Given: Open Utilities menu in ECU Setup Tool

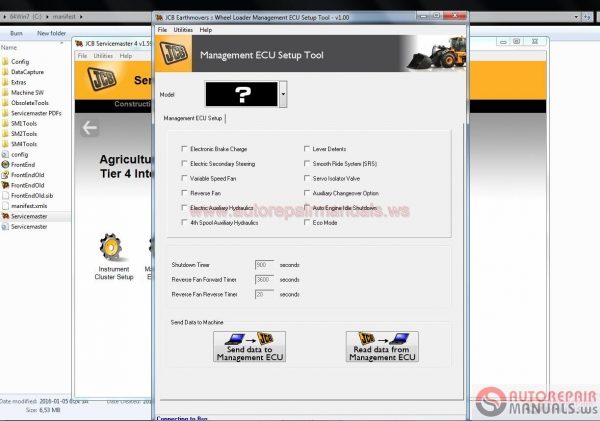Looking at the screenshot, I should click(183, 30).
